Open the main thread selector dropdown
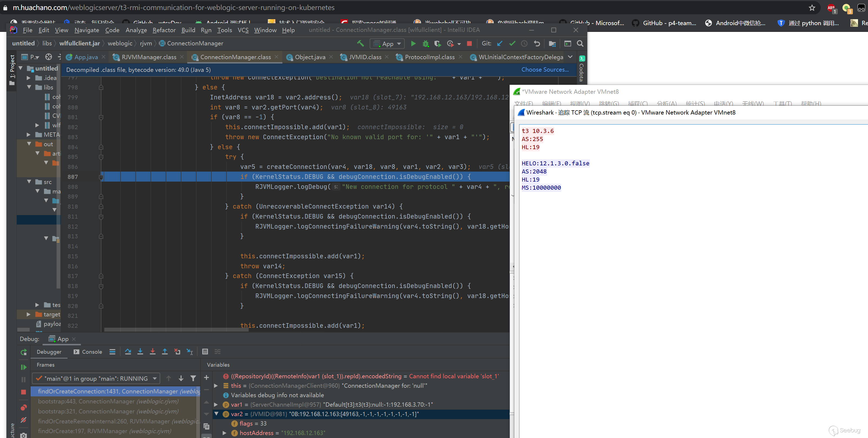The width and height of the screenshot is (868, 438). point(96,378)
